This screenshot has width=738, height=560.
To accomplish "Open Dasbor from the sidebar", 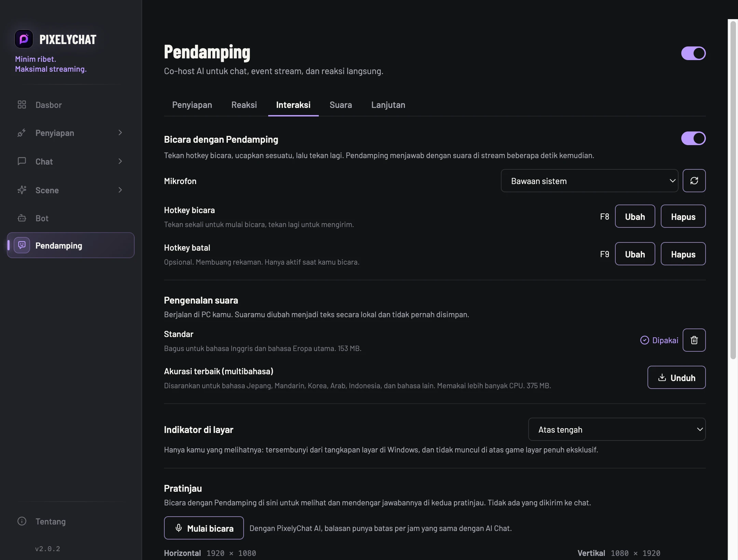I will coord(70,105).
